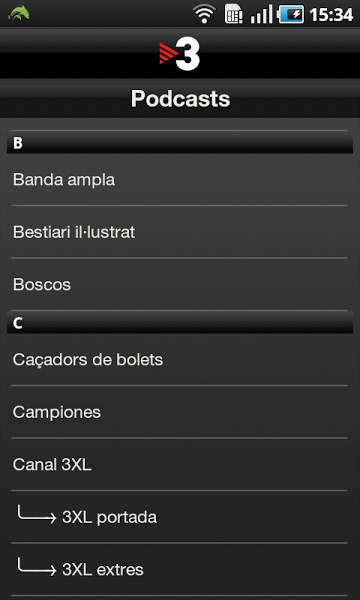360x600 pixels.
Task: Open the Boscos podcast
Action: (x=179, y=285)
